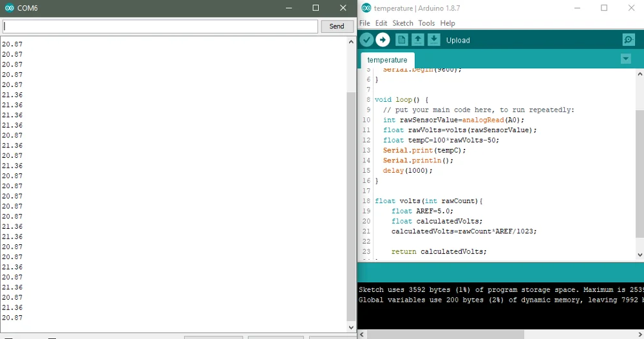Screen dimensions: 644x339
Task: Click the console scroll-left arrow
Action: coord(362,334)
